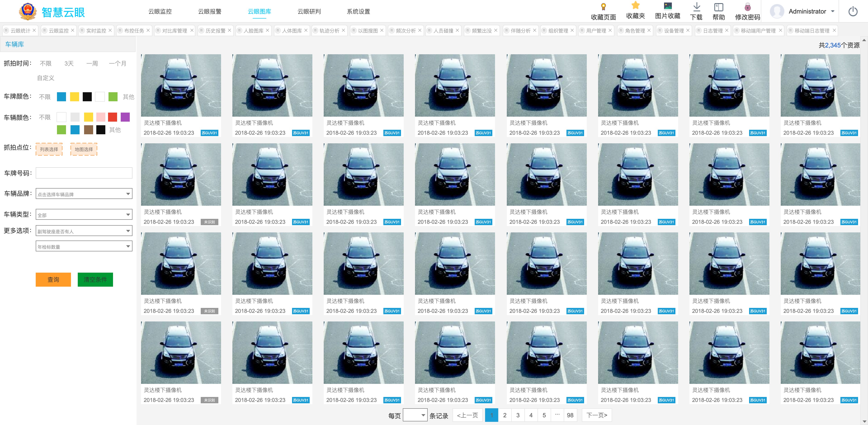Expand the 年检标数量 dropdown
Screen dimensions: 868x425
tap(84, 246)
